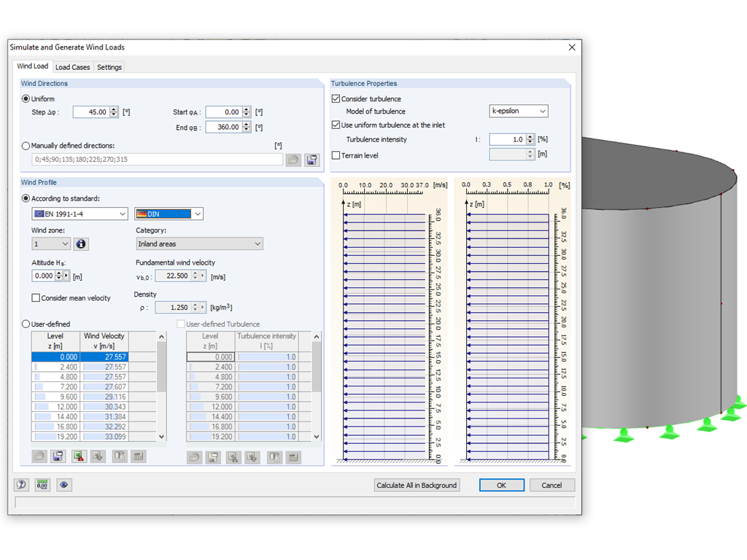This screenshot has height=560, width=747.
Task: Open a saved wind direction list file
Action: pyautogui.click(x=293, y=159)
